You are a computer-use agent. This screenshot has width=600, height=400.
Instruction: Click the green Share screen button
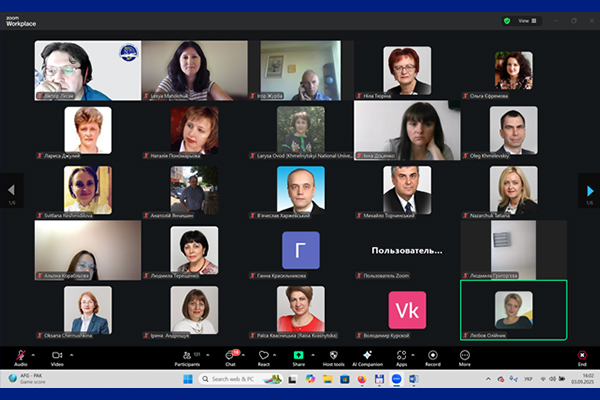298,355
